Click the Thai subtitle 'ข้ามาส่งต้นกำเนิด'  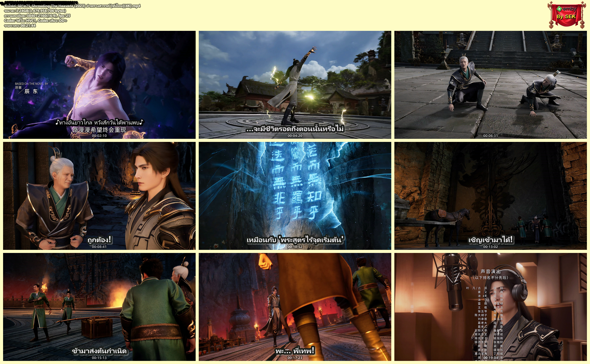pyautogui.click(x=99, y=351)
